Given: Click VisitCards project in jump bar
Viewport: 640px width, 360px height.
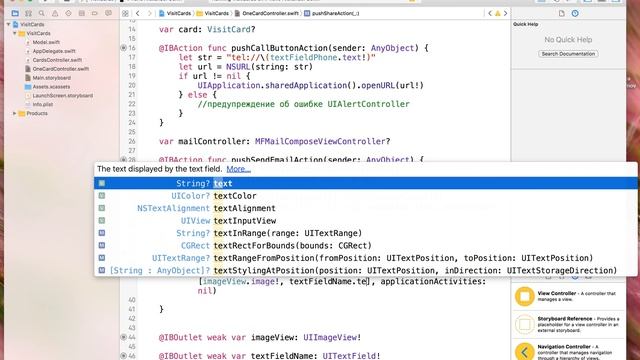Looking at the screenshot, I should (x=175, y=13).
